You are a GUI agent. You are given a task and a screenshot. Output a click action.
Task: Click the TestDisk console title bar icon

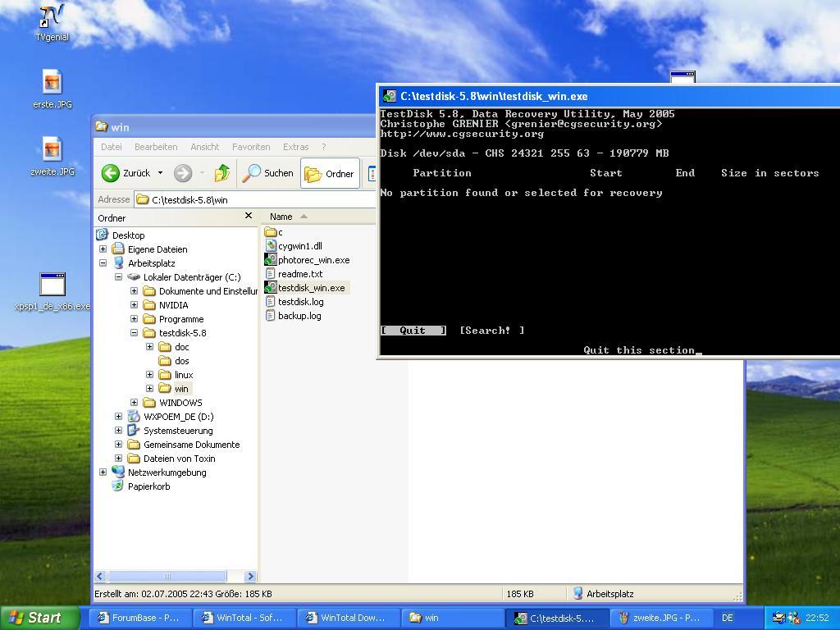[389, 97]
